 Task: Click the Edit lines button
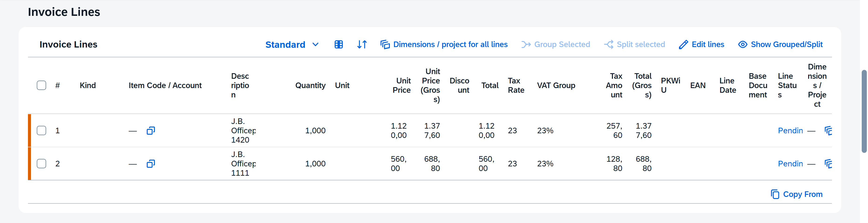point(701,45)
